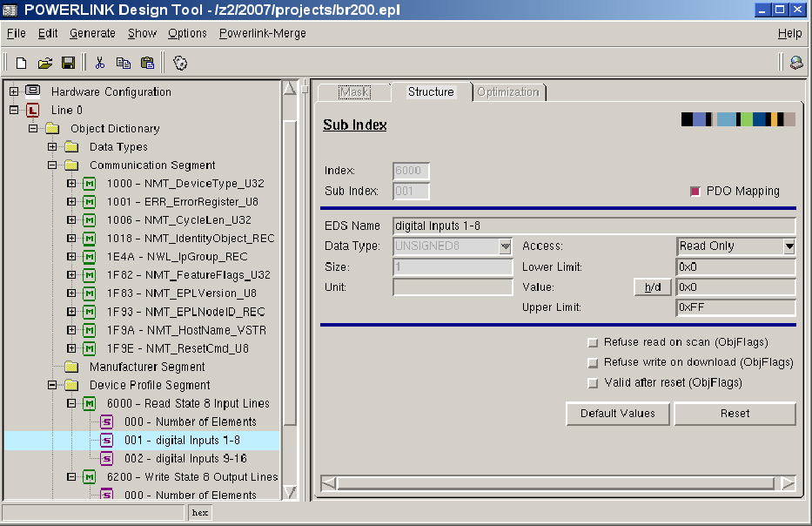Open the Generate menu
This screenshot has height=526, width=812.
[x=93, y=33]
